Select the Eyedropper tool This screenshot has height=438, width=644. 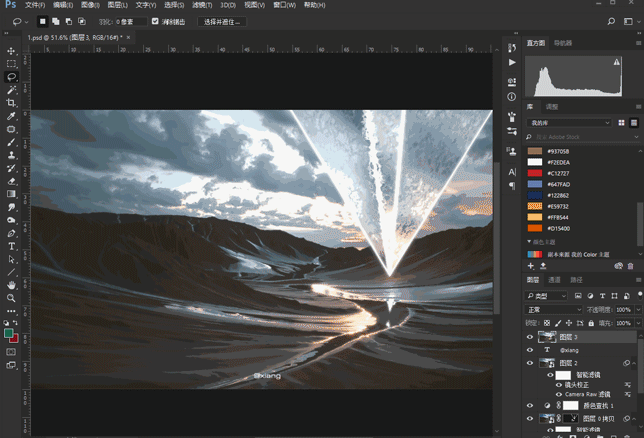click(x=11, y=116)
